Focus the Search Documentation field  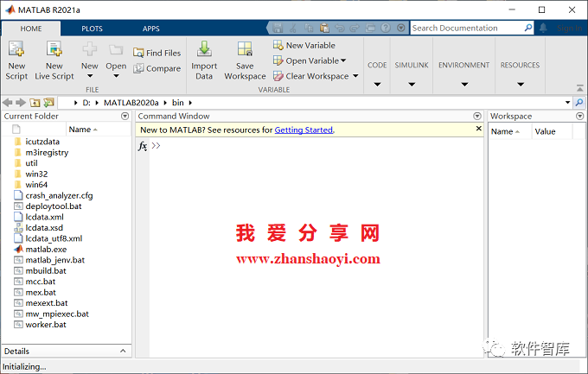point(467,28)
